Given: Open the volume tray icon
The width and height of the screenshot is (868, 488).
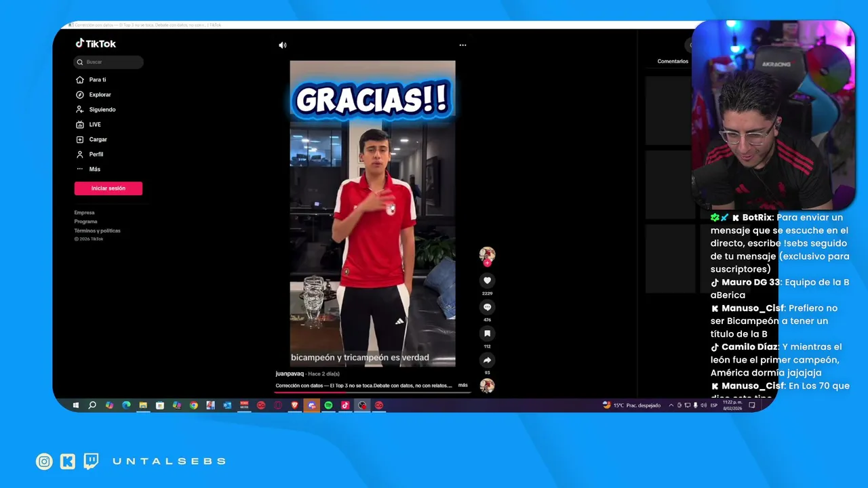Looking at the screenshot, I should (703, 405).
